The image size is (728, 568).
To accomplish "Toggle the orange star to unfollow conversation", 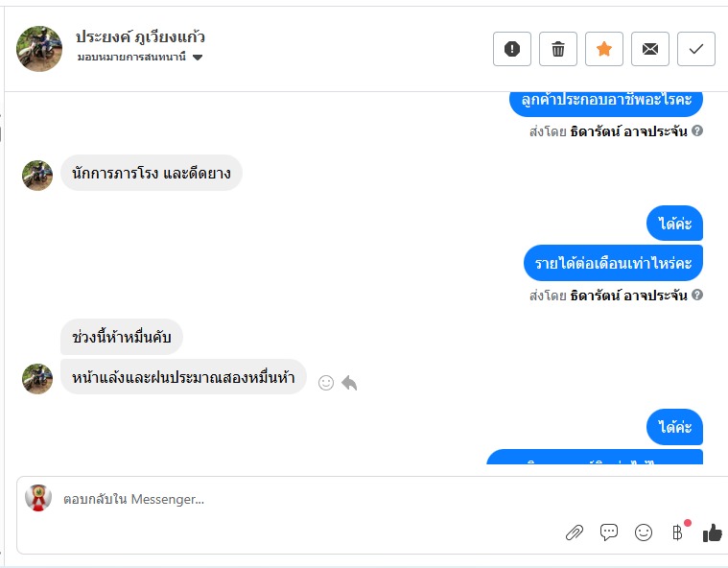I will [604, 49].
